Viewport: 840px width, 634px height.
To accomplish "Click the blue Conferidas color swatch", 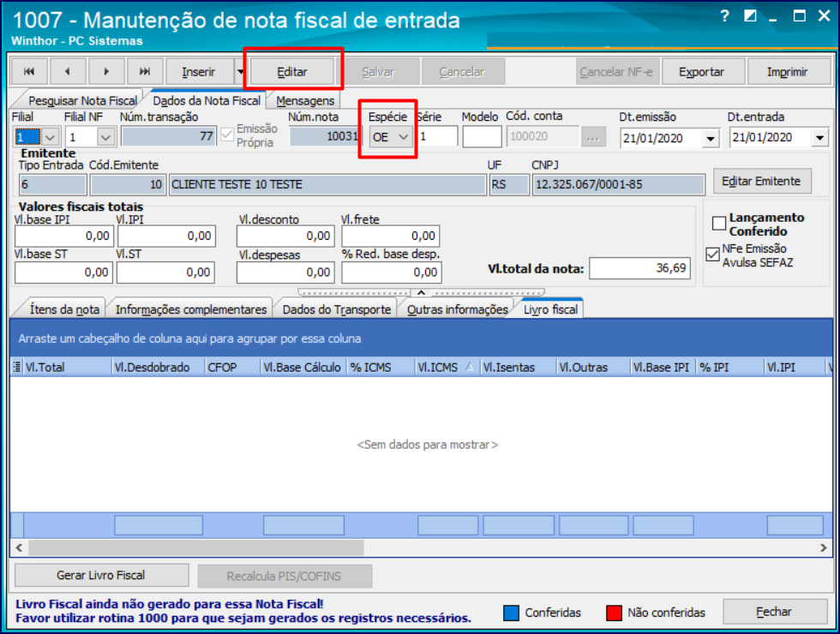I will 511,613.
